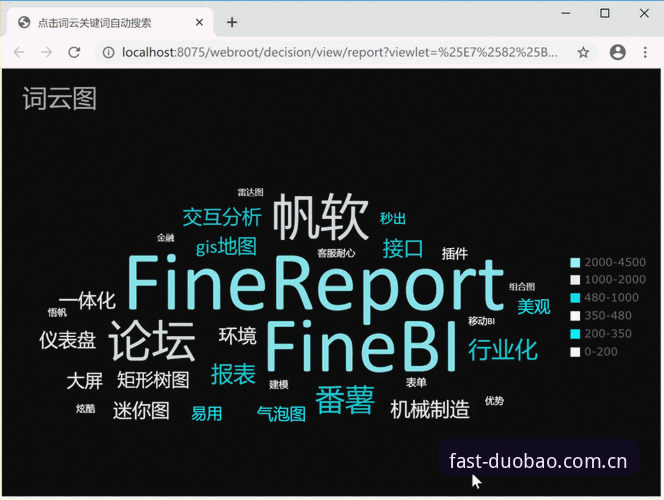This screenshot has height=500, width=664.
Task: Click the 环境 keyword
Action: click(x=238, y=336)
